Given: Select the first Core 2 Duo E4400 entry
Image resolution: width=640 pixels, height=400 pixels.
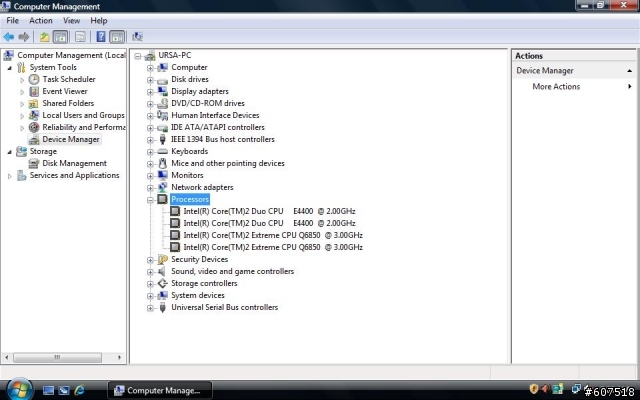Looking at the screenshot, I should tap(269, 211).
